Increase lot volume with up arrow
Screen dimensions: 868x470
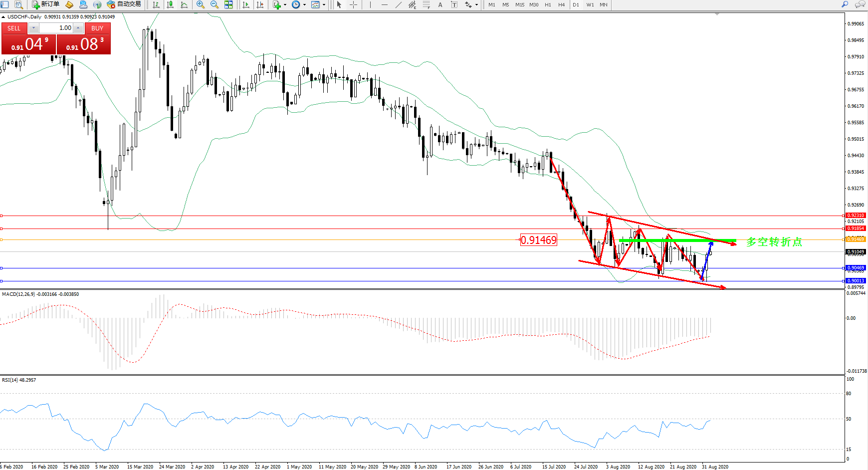coord(78,28)
